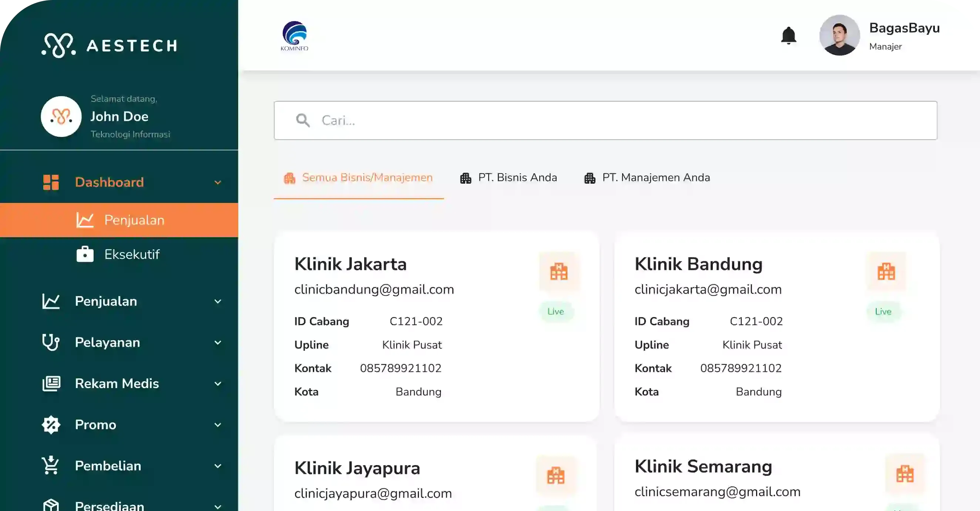Switch to PT. Manajemen Anda tab
The image size is (980, 511).
coord(647,178)
